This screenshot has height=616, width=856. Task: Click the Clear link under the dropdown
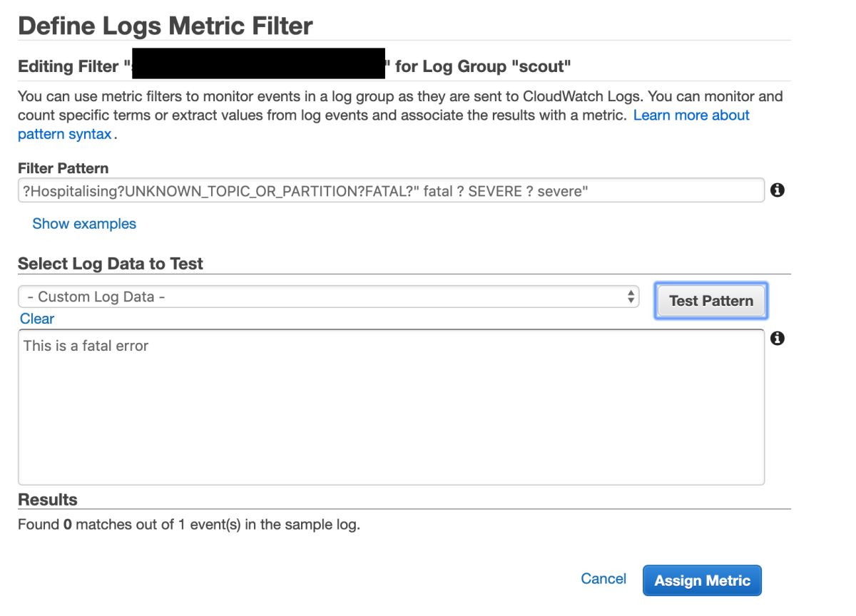pos(37,319)
